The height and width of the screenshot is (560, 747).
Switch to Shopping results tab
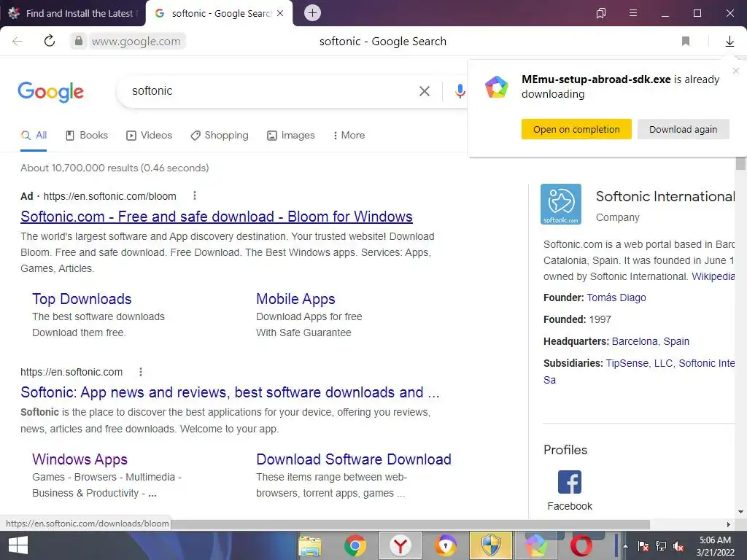pos(219,135)
